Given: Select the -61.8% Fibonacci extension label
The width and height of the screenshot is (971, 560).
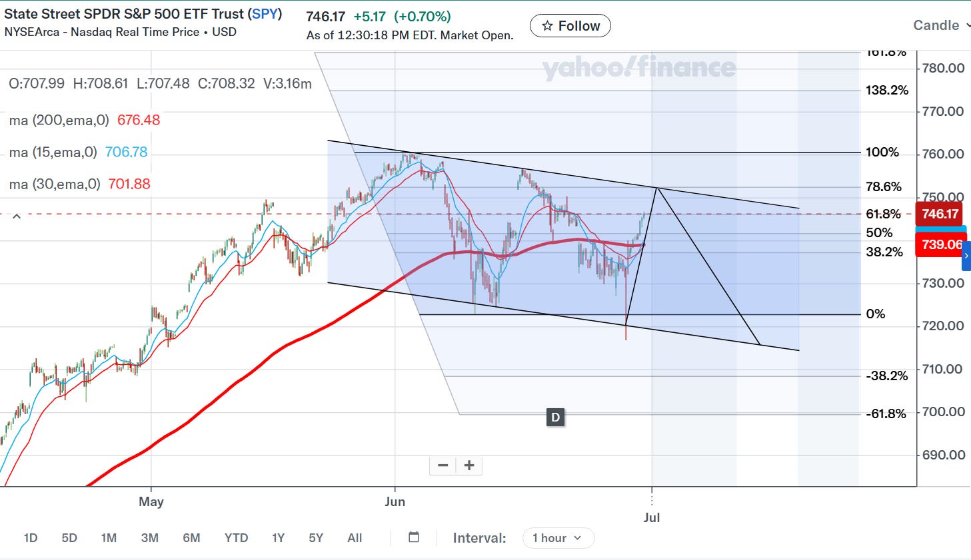Looking at the screenshot, I should pos(886,414).
